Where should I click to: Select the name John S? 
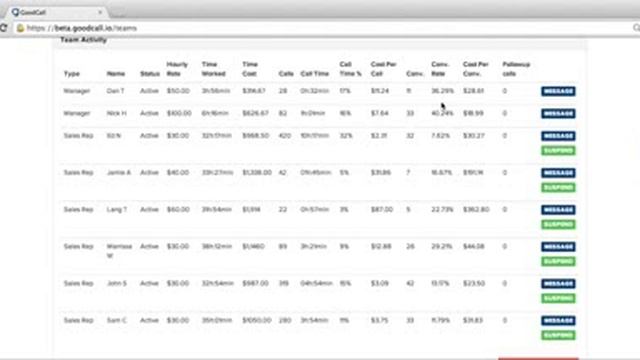click(x=117, y=283)
